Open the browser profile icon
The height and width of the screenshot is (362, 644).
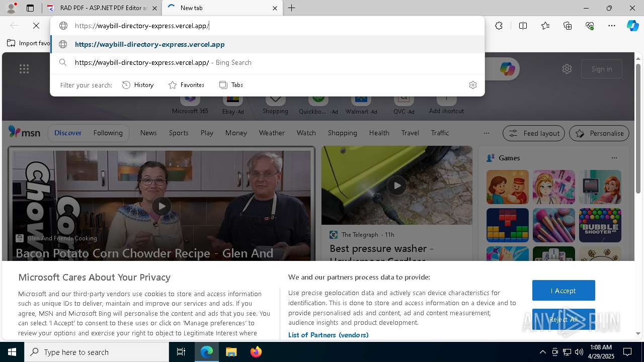pyautogui.click(x=11, y=8)
